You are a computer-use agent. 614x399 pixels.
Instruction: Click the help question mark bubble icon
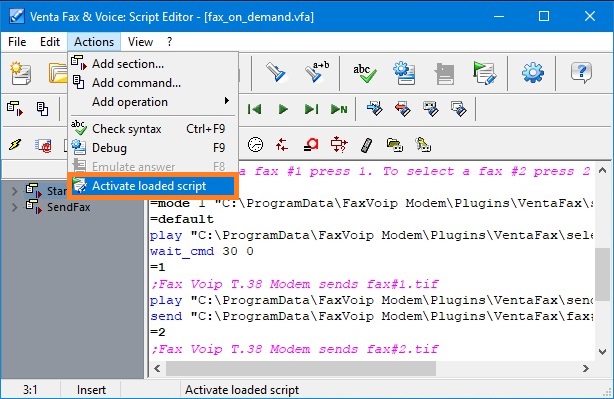tap(581, 73)
